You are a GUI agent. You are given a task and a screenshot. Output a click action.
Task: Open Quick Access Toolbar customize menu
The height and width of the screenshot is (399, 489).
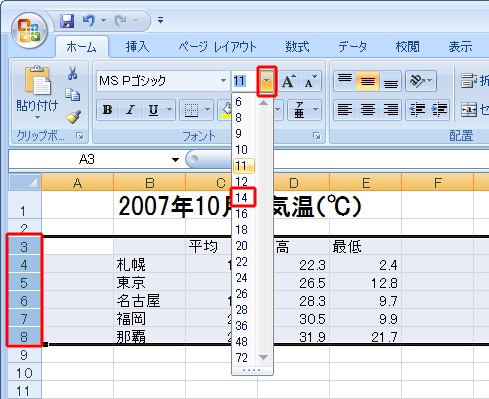pos(160,21)
